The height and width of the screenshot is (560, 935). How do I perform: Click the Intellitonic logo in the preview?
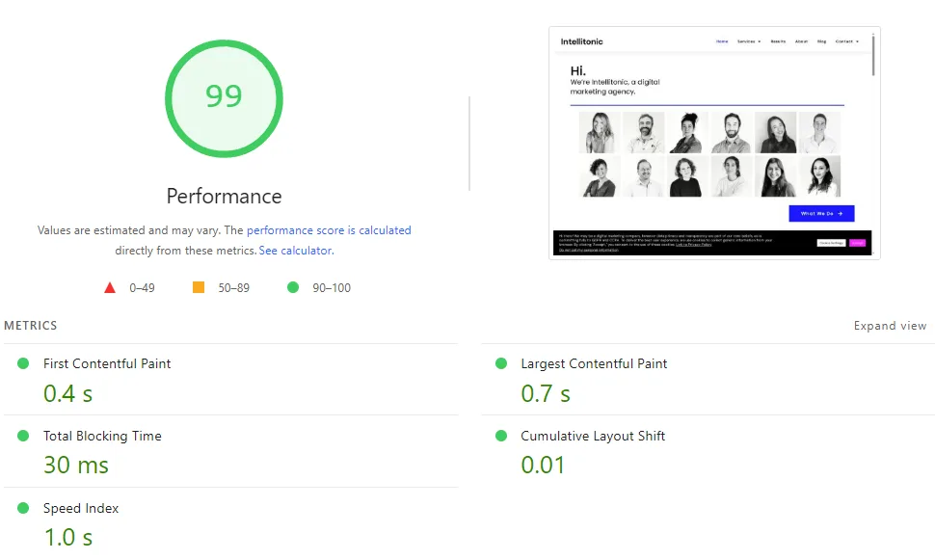tap(581, 41)
